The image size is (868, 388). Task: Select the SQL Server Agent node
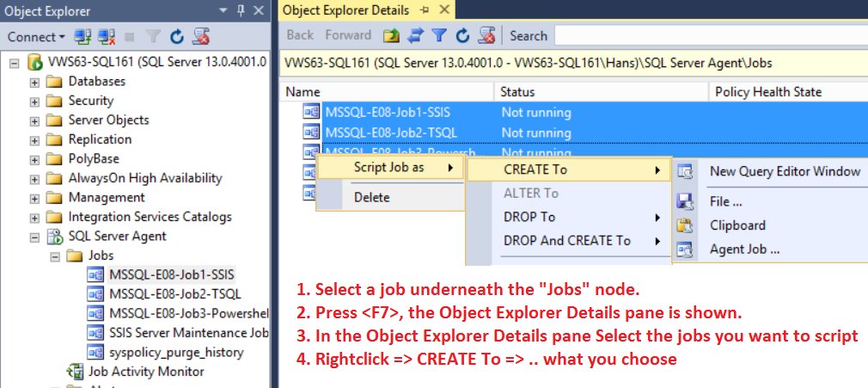point(117,236)
